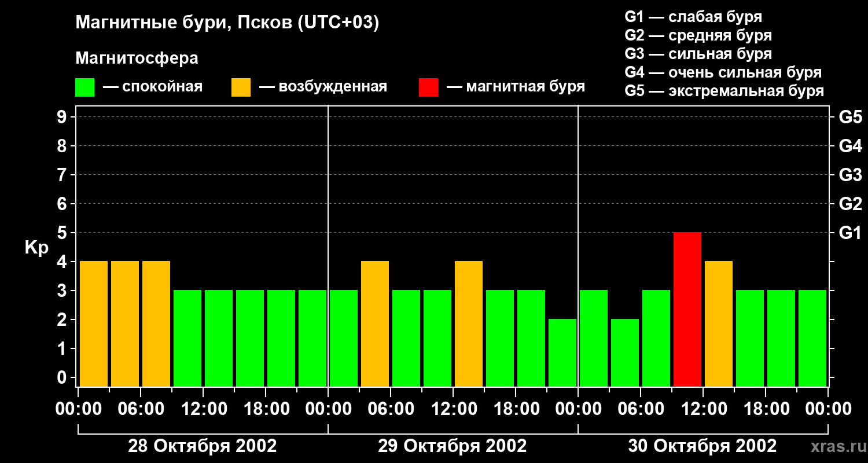Select the orange 06:00–09:00 bar on 28 October
This screenshot has width=868, height=463.
pyautogui.click(x=156, y=324)
